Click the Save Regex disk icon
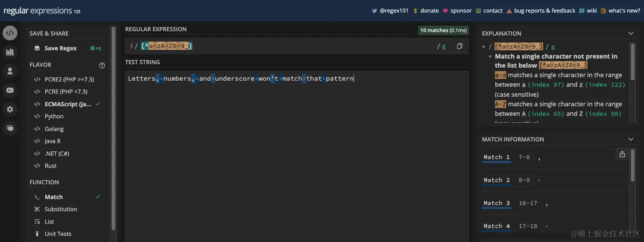 (x=37, y=48)
